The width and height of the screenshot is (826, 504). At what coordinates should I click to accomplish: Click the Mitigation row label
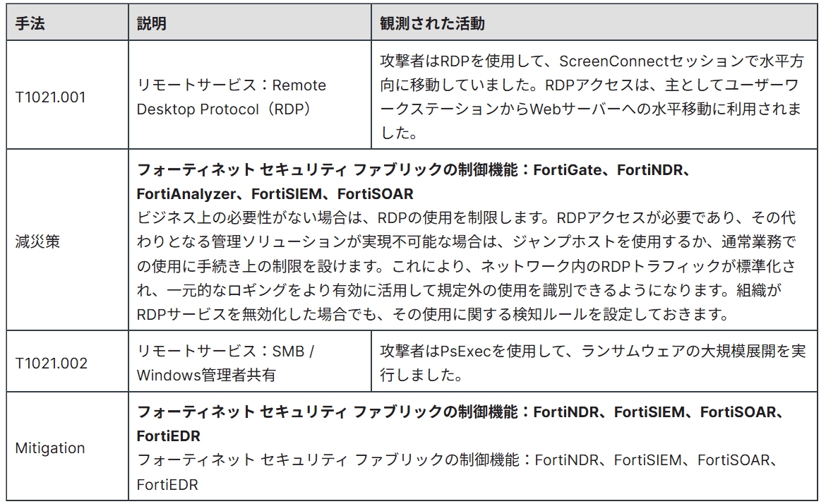pos(50,448)
